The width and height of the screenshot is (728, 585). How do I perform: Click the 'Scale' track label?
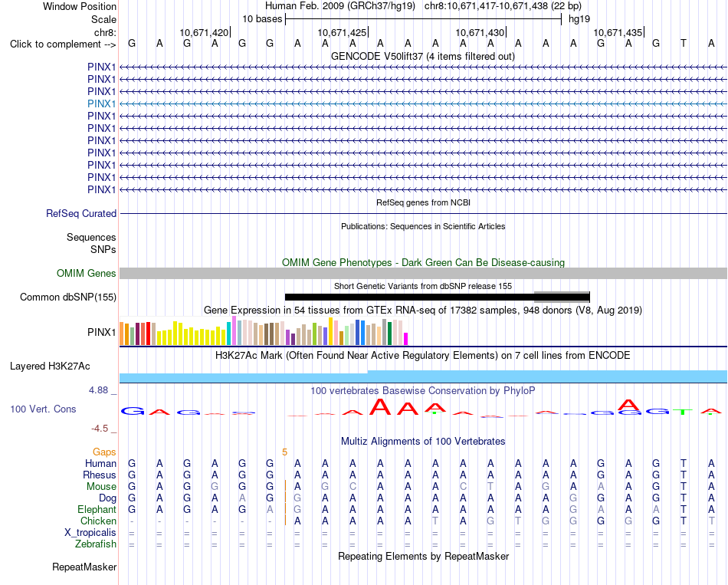[x=103, y=19]
